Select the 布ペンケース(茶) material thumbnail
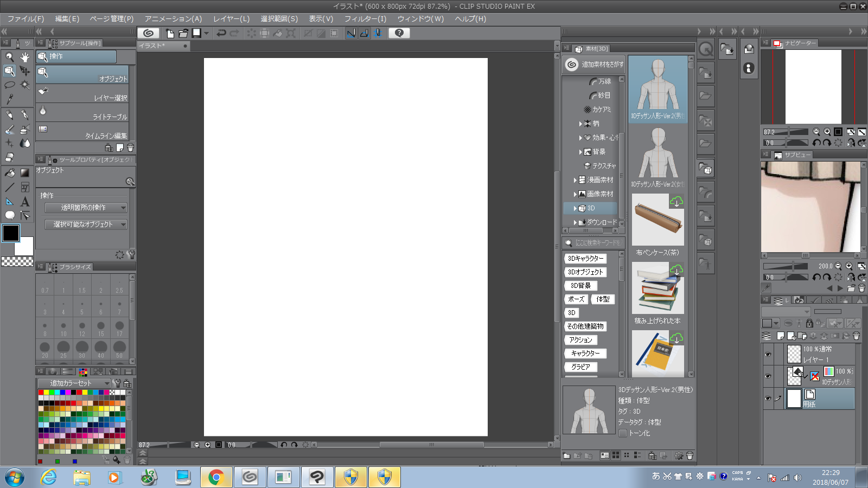Image resolution: width=868 pixels, height=488 pixels. [658, 220]
